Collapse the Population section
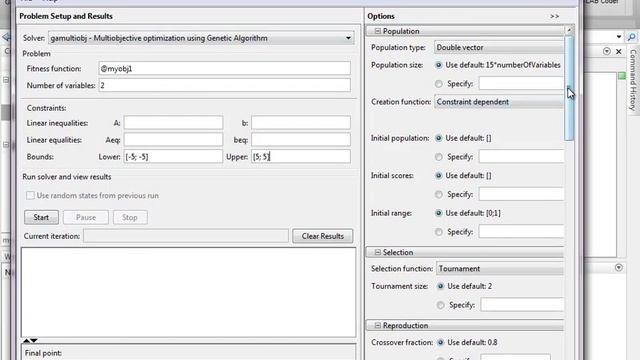This screenshot has width=640, height=360. (378, 31)
